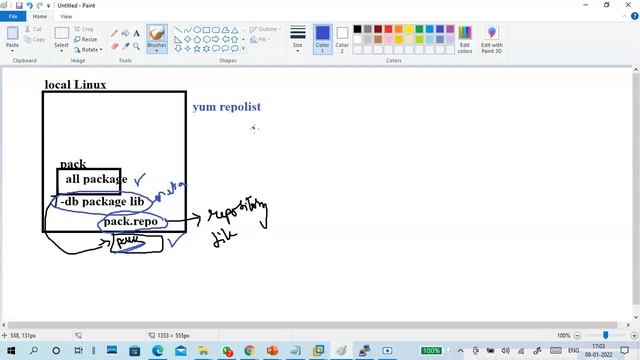
Task: Expand the Shapes gallery more arrow
Action: pos(244,49)
